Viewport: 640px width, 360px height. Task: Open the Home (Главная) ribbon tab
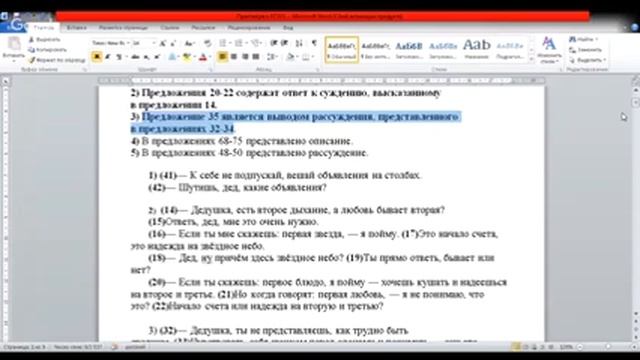(x=44, y=28)
